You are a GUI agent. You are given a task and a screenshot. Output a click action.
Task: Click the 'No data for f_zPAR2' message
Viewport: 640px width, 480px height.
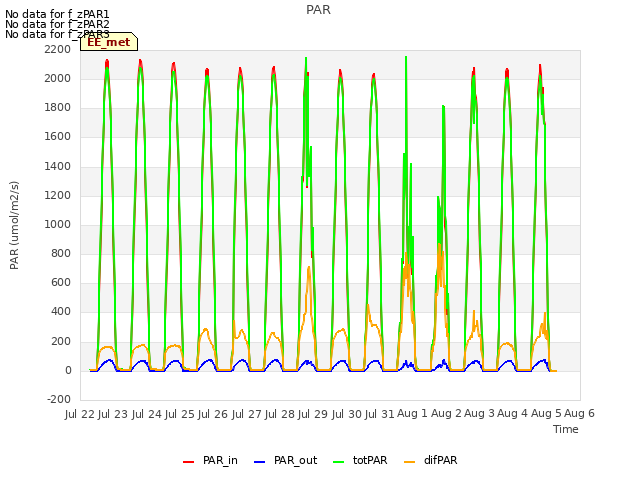(x=57, y=24)
